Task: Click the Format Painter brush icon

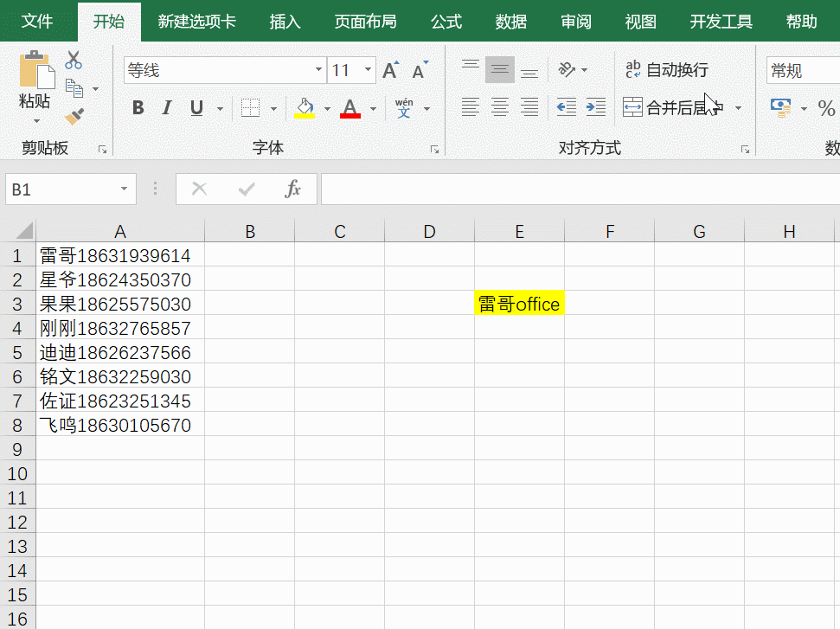Action: click(x=74, y=115)
